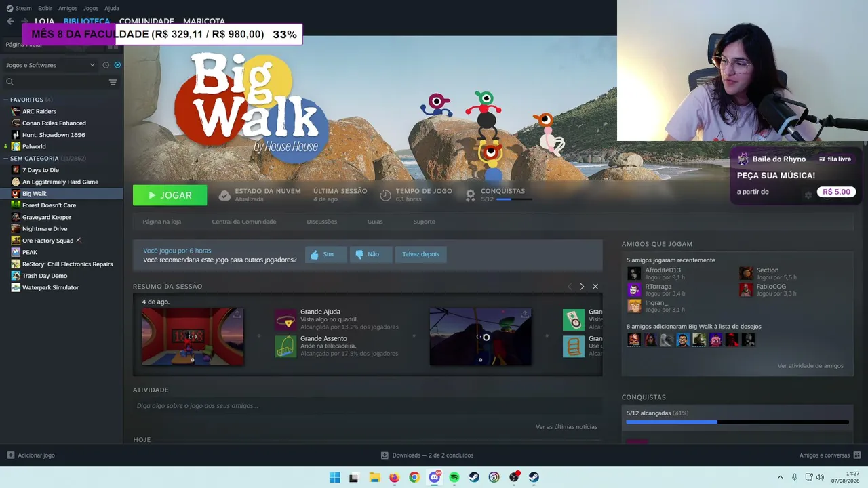
Task: Open the red room session screenshot thumbnail
Action: (193, 337)
